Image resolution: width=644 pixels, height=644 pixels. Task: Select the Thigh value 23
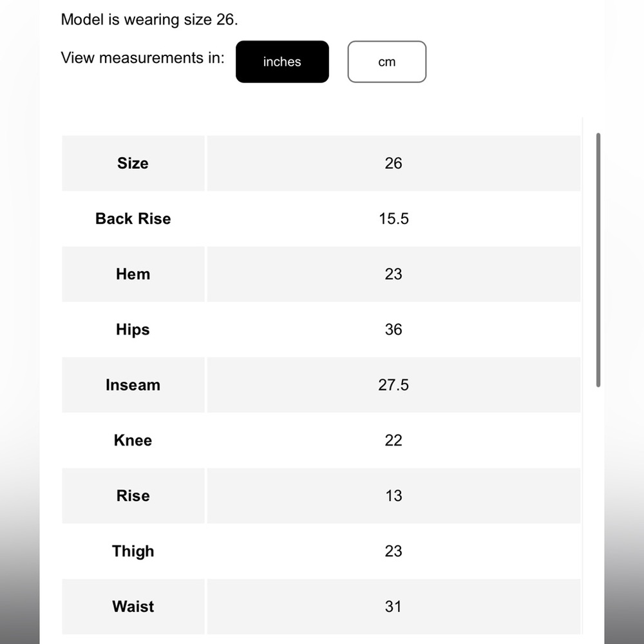click(393, 551)
